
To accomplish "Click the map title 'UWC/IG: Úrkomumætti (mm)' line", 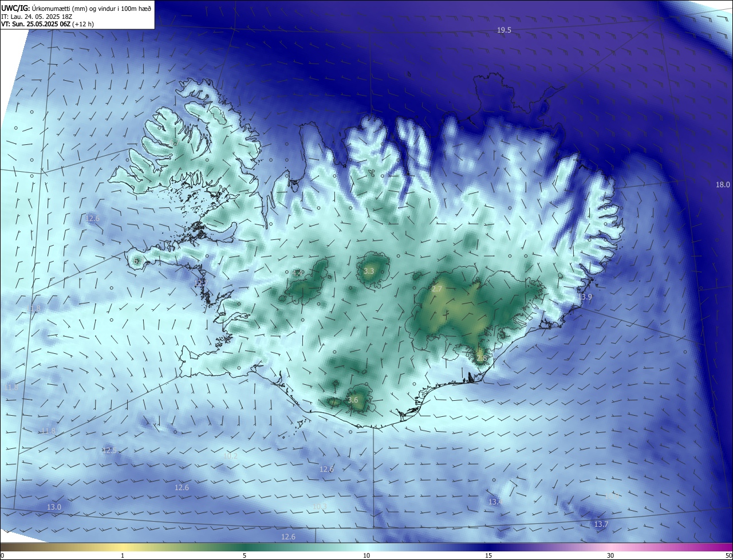I will pyautogui.click(x=76, y=7).
